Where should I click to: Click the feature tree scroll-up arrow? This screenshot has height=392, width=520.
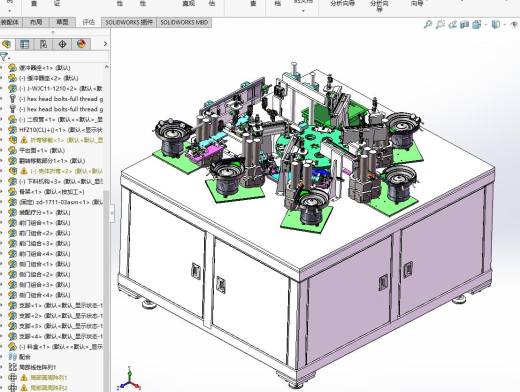click(106, 67)
